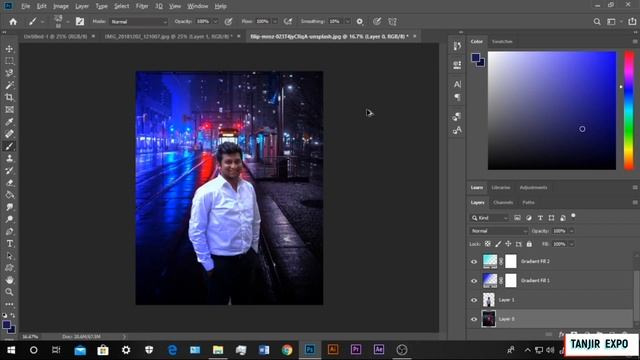This screenshot has height=360, width=640.
Task: Toggle symmetry paint butterfly icon
Action: click(x=393, y=22)
